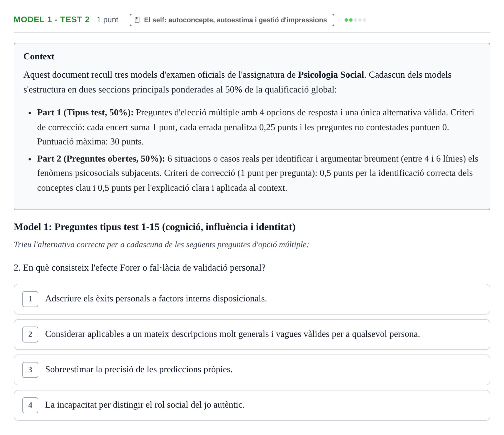Click the bold 'Psicologia Social' text
Image resolution: width=504 pixels, height=435 pixels.
coord(331,75)
